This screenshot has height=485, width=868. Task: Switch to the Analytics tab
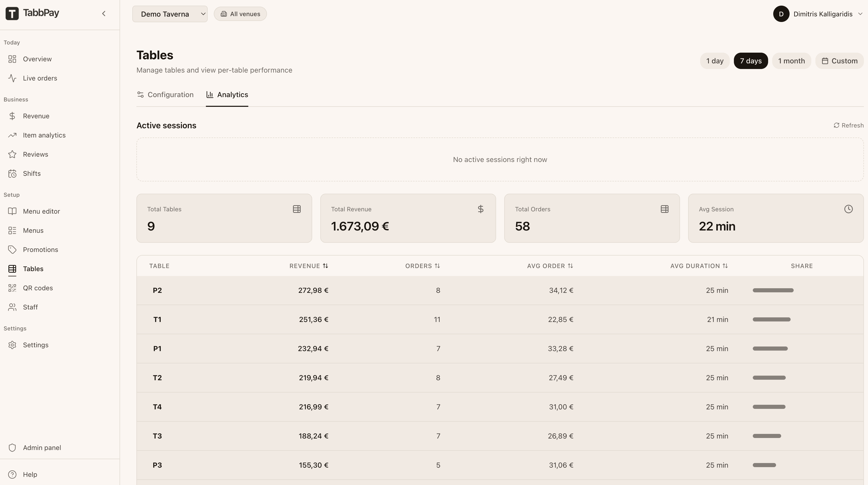click(x=227, y=95)
